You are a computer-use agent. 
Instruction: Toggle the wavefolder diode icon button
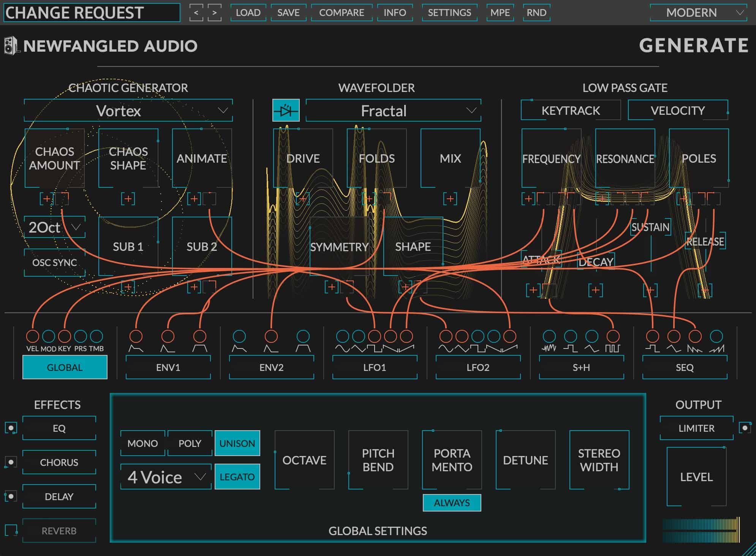coord(286,111)
